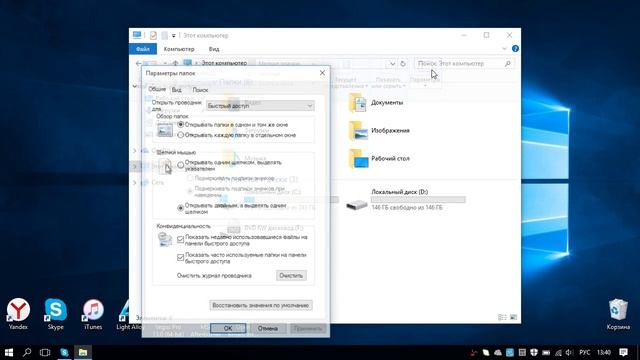Select 'Открывать одним щелчком, выделять указателем'
640x360 pixels.
tap(181, 165)
